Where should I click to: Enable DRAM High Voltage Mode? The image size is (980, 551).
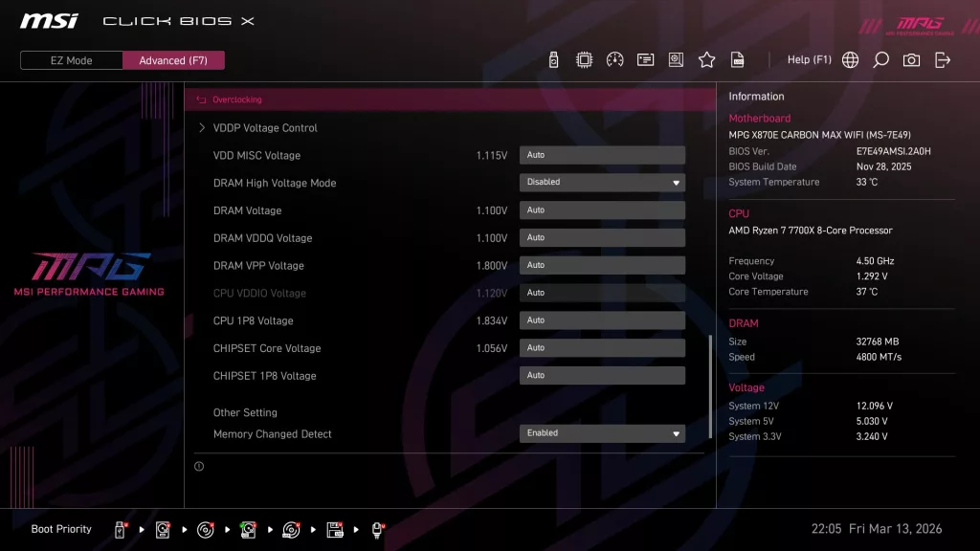(602, 182)
